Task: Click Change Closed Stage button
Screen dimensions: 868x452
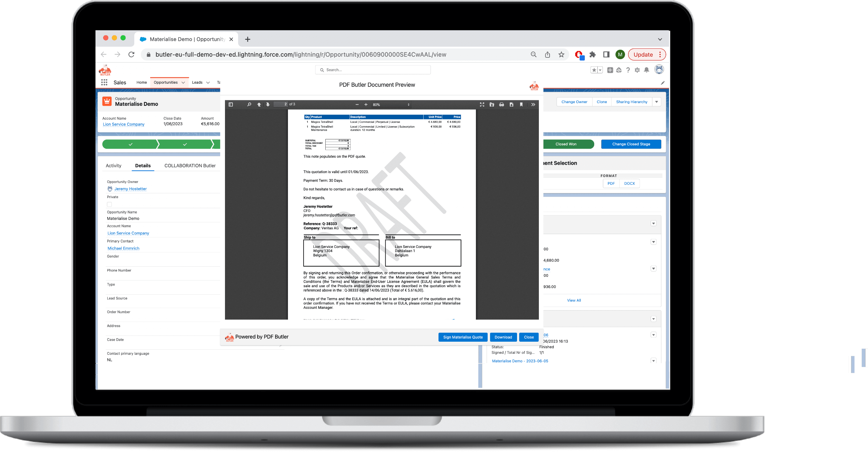Action: click(x=631, y=144)
